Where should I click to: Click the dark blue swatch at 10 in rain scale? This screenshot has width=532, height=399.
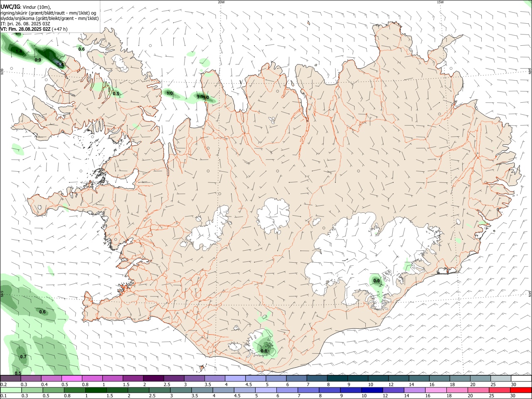372,390
